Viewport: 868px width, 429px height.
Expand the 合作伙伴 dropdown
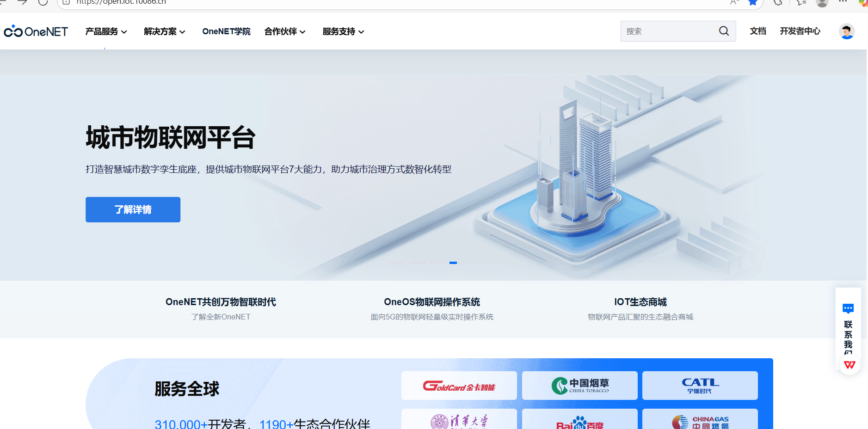(285, 31)
